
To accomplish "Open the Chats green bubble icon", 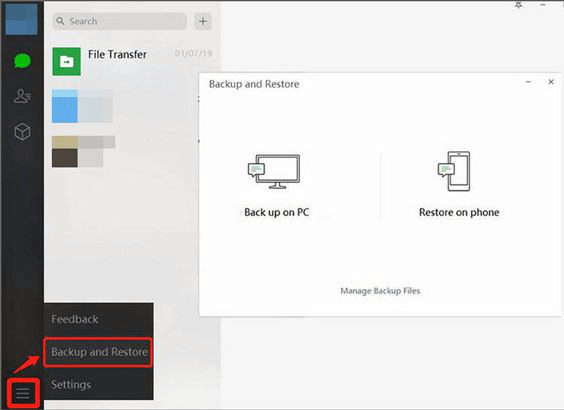I will 22,60.
